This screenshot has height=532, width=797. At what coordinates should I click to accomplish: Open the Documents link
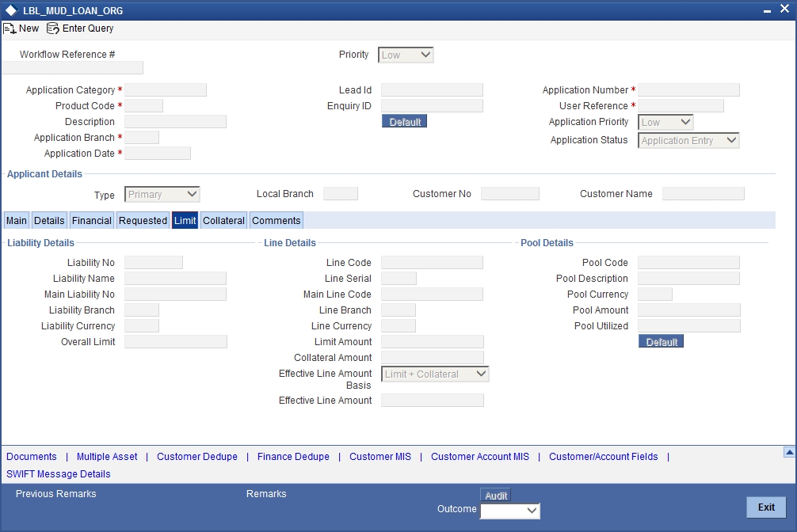(x=32, y=456)
